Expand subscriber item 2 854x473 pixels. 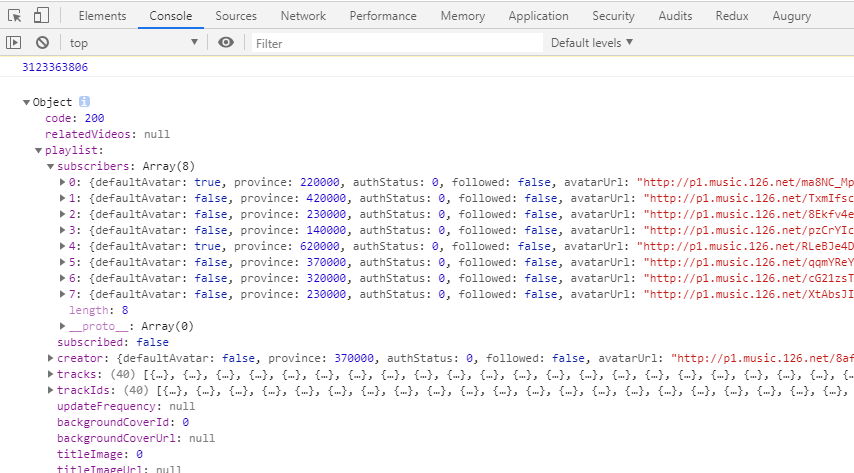(62, 214)
